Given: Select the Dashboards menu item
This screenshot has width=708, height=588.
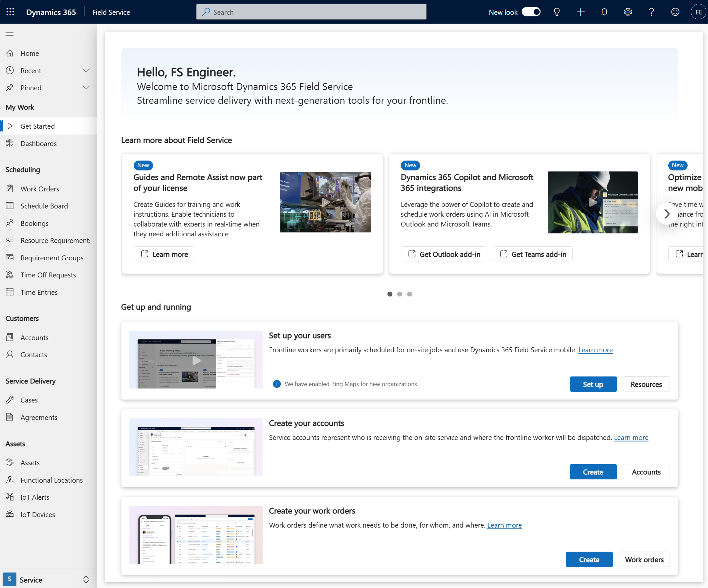Looking at the screenshot, I should (x=38, y=143).
